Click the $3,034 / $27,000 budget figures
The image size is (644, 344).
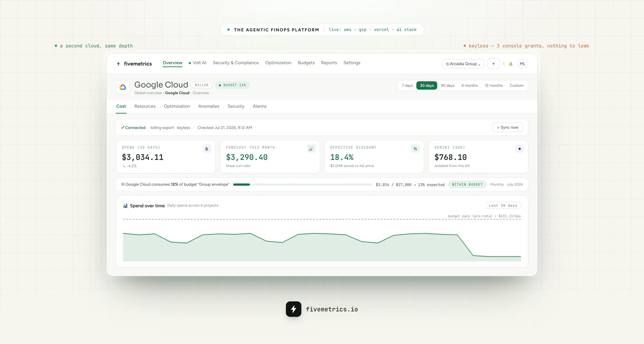click(x=393, y=185)
